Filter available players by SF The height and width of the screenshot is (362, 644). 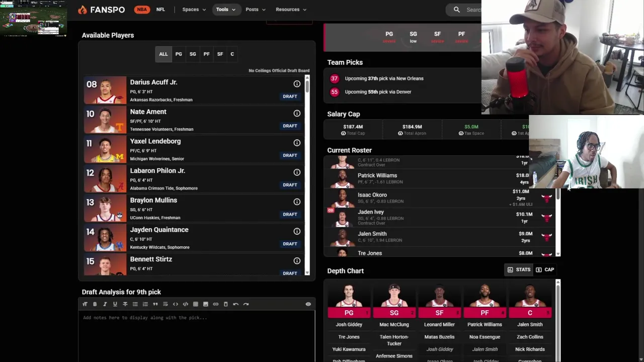point(220,54)
